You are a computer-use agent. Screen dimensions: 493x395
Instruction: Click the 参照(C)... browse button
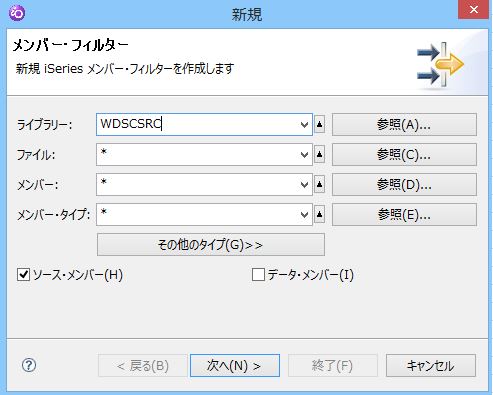404,155
